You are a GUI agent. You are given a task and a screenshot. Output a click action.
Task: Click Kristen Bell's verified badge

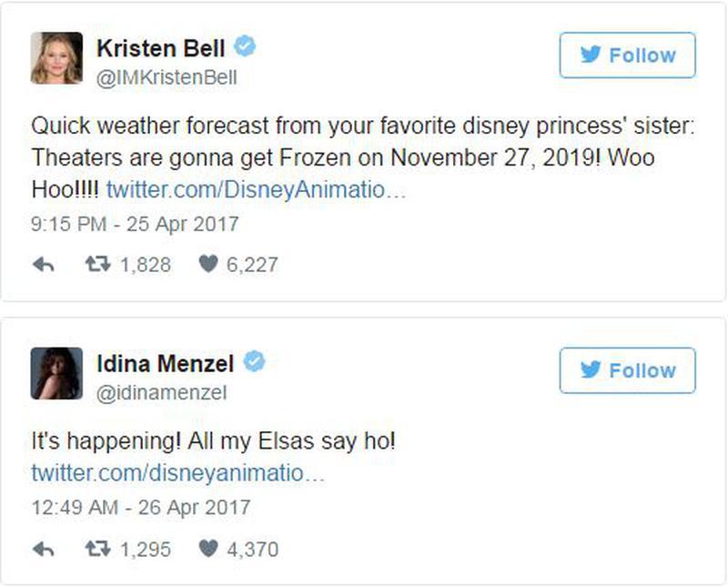245,46
